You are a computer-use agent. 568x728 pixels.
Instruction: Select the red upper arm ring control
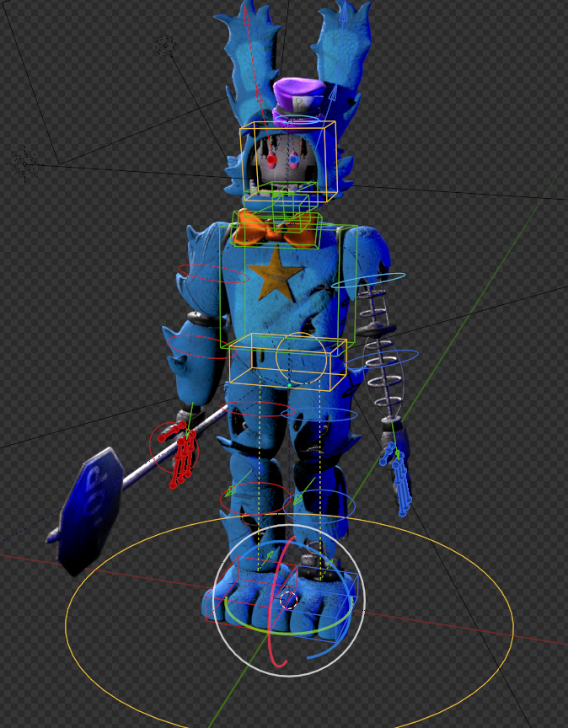pos(214,274)
